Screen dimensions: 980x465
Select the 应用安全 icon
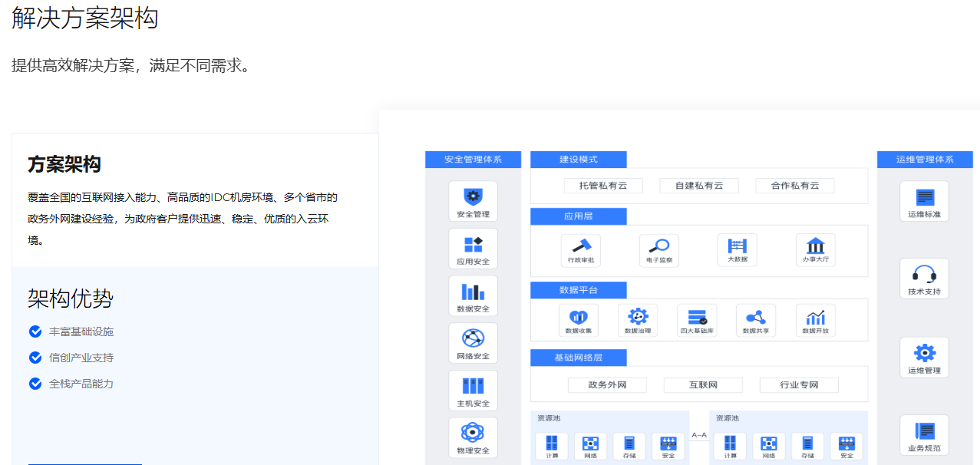tap(473, 245)
